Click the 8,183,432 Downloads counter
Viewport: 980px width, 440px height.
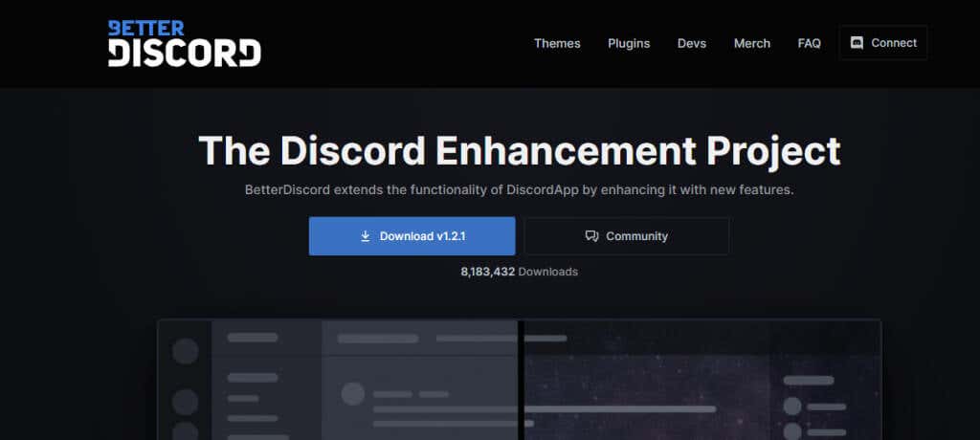point(519,272)
